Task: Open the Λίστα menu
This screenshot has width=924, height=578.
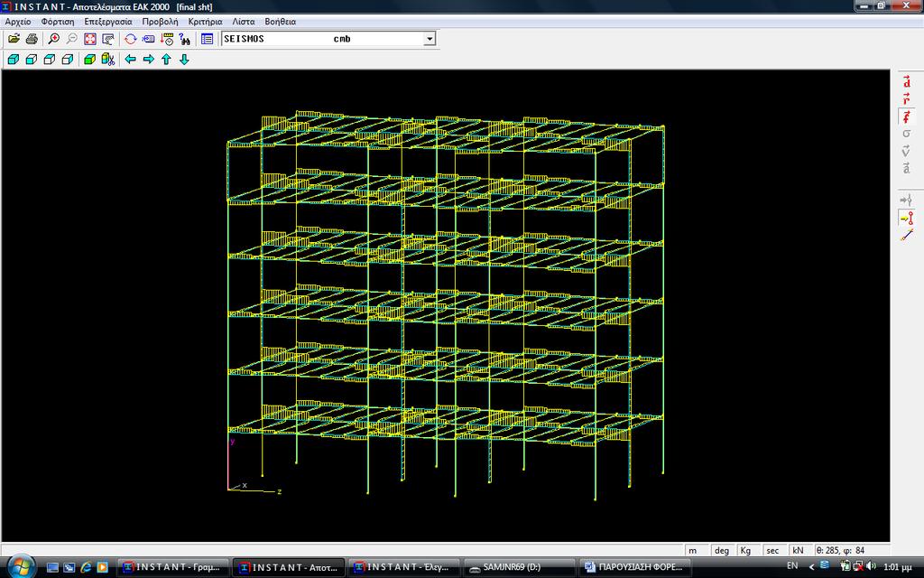Action: pos(244,22)
